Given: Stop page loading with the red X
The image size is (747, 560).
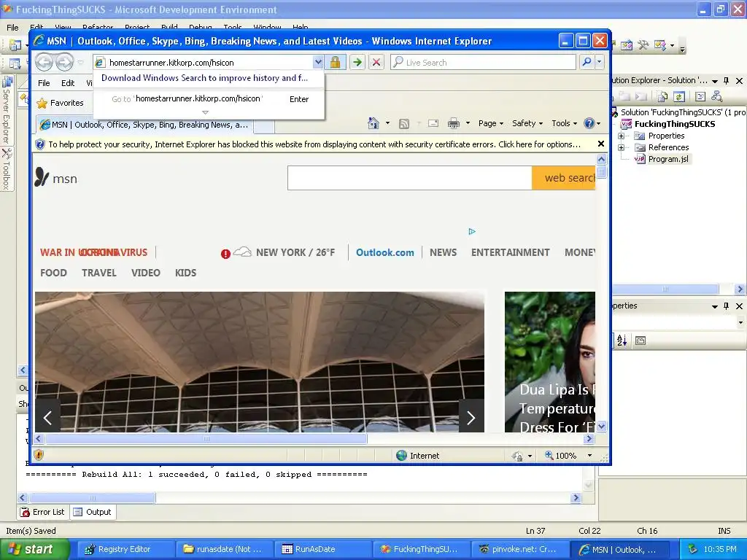Looking at the screenshot, I should click(376, 63).
